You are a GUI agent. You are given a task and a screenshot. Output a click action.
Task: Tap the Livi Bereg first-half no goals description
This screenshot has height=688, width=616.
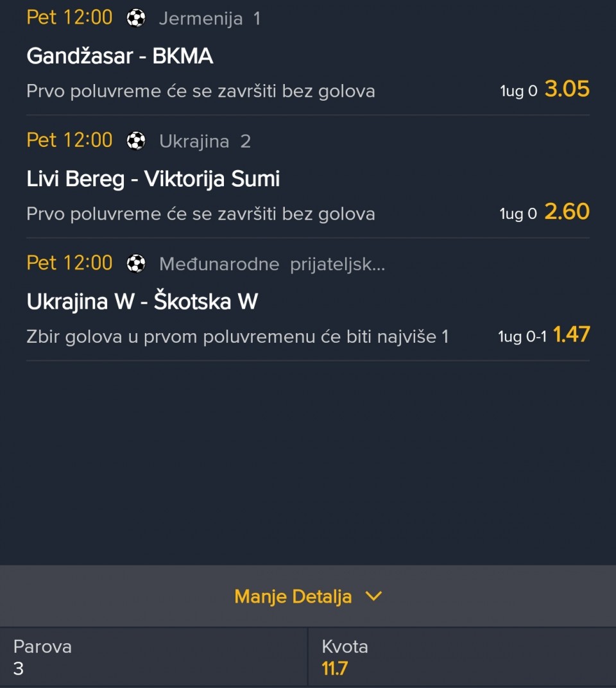(201, 214)
